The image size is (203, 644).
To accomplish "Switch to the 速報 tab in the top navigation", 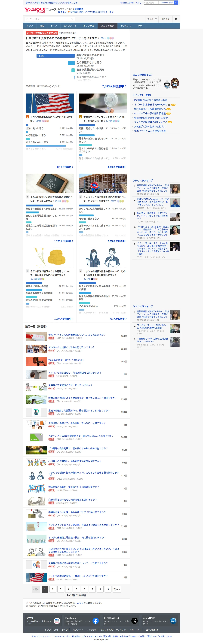I will tap(42, 26).
